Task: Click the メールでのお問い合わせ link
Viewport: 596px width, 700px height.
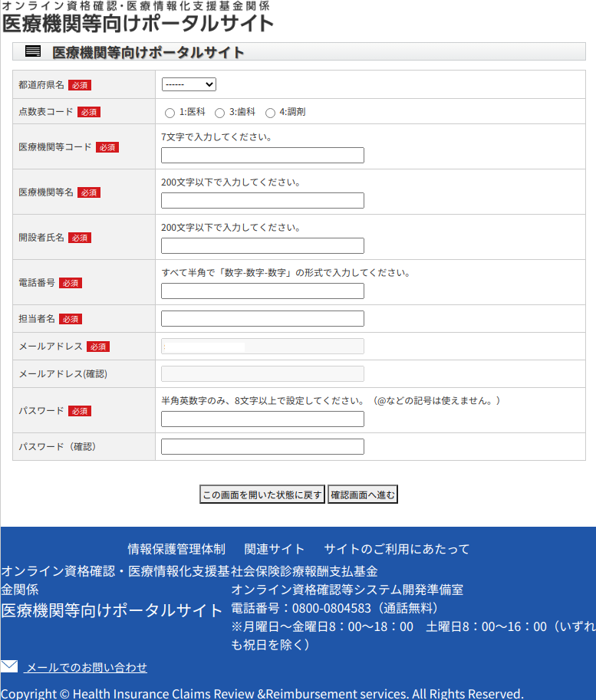Action: point(86,668)
